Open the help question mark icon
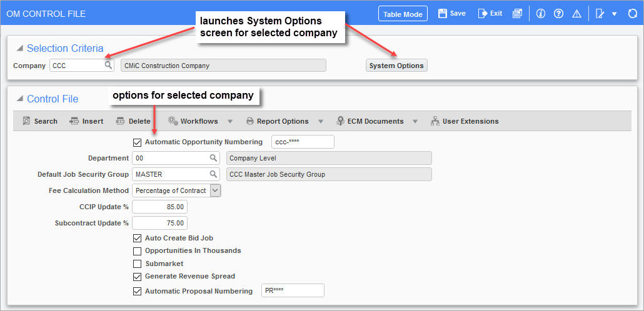The image size is (644, 311). [x=558, y=14]
